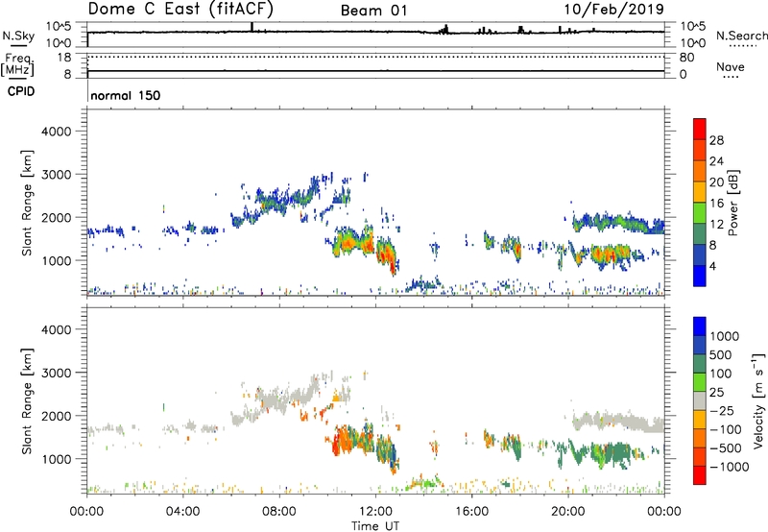
Task: Click the '1000' velocity colorbar tick label
Action: pos(724,336)
